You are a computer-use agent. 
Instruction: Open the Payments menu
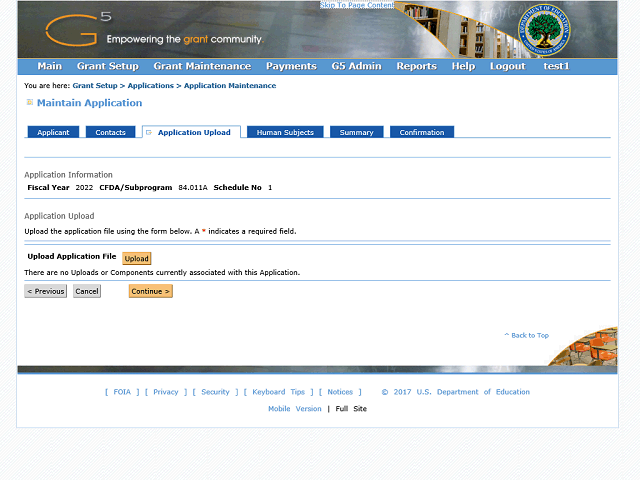click(x=291, y=66)
